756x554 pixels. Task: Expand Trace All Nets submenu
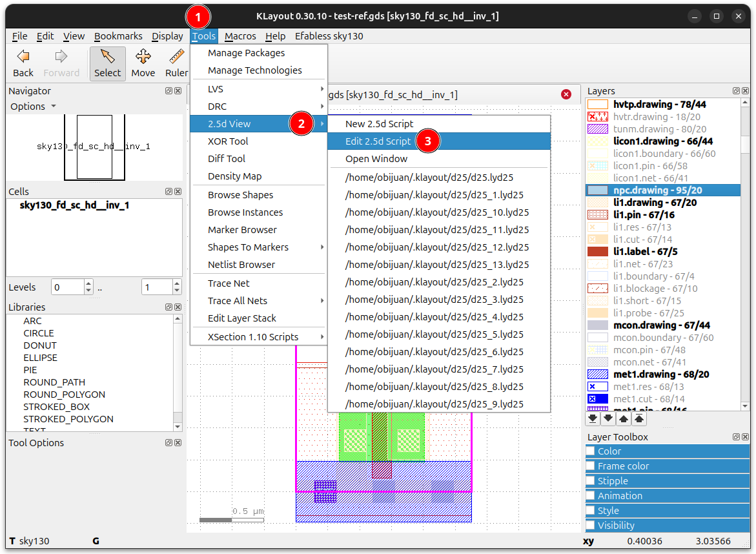click(x=259, y=301)
